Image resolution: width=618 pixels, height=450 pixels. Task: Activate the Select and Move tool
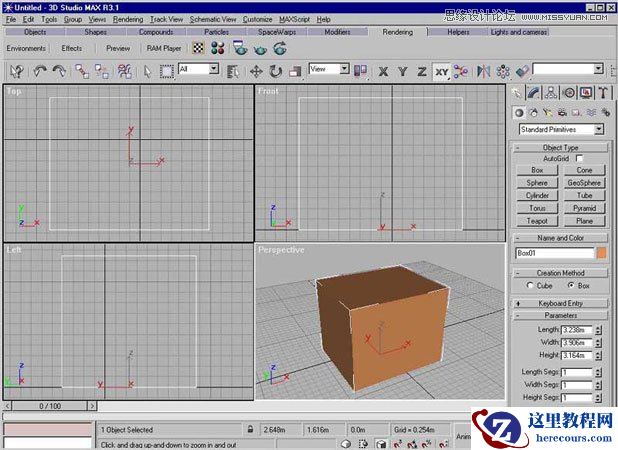(x=256, y=72)
